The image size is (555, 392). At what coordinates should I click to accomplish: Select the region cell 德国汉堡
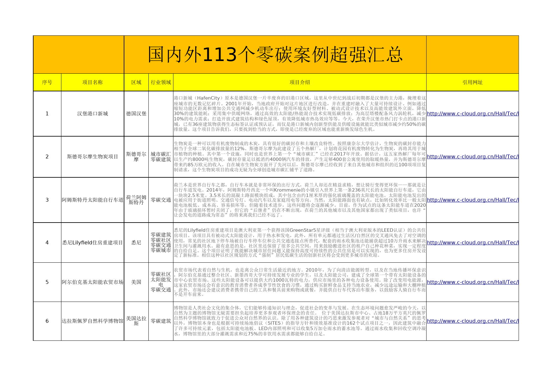click(136, 114)
